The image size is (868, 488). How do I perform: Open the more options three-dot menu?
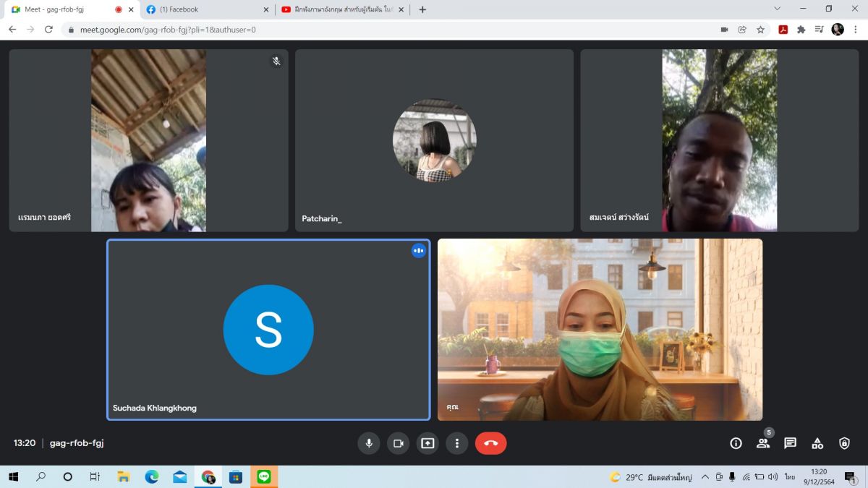tap(456, 443)
